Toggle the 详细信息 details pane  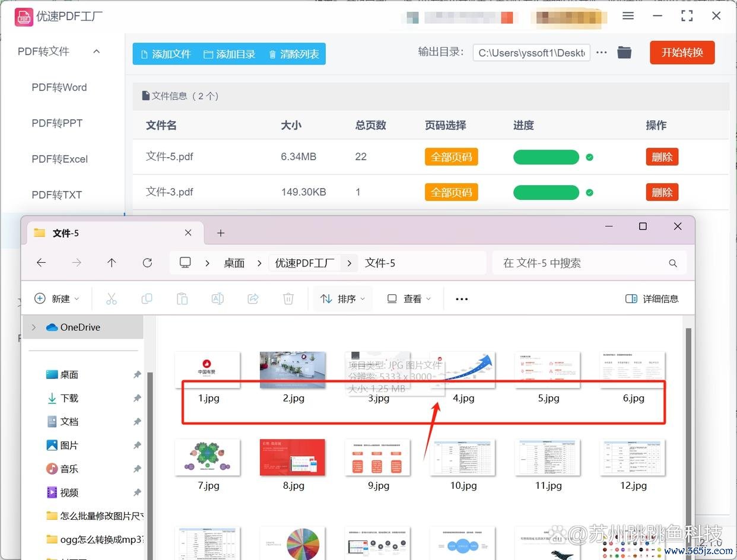652,299
